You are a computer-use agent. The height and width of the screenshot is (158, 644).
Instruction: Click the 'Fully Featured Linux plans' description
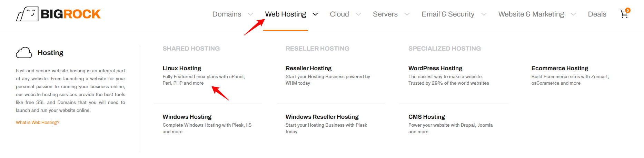click(204, 80)
